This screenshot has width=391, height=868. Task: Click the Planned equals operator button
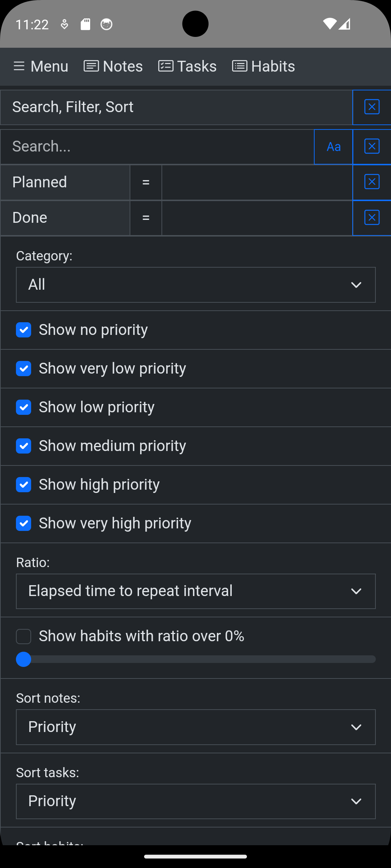(x=146, y=182)
